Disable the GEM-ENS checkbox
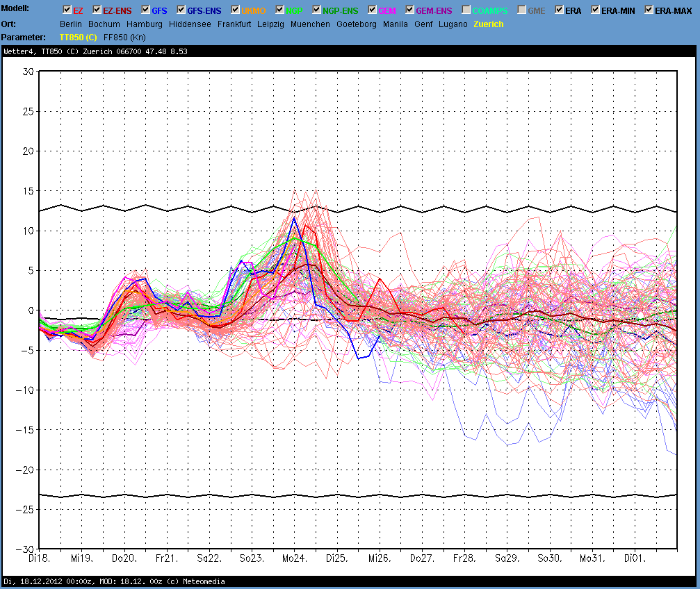This screenshot has width=700, height=589. [410, 10]
